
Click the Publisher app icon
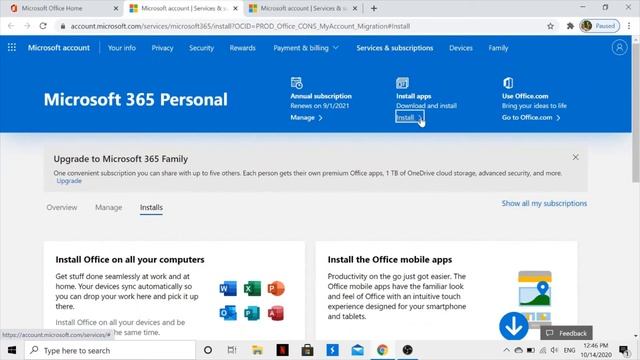pyautogui.click(x=252, y=313)
